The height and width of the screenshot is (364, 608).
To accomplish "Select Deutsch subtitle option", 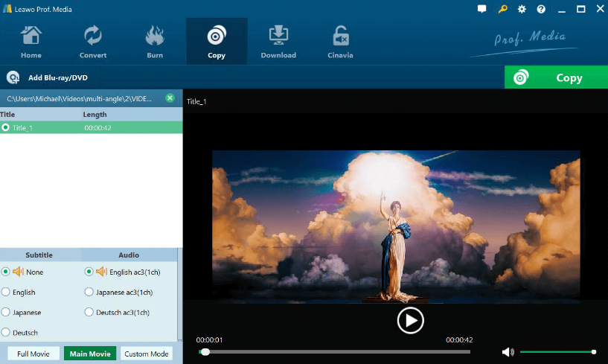I will (6, 333).
